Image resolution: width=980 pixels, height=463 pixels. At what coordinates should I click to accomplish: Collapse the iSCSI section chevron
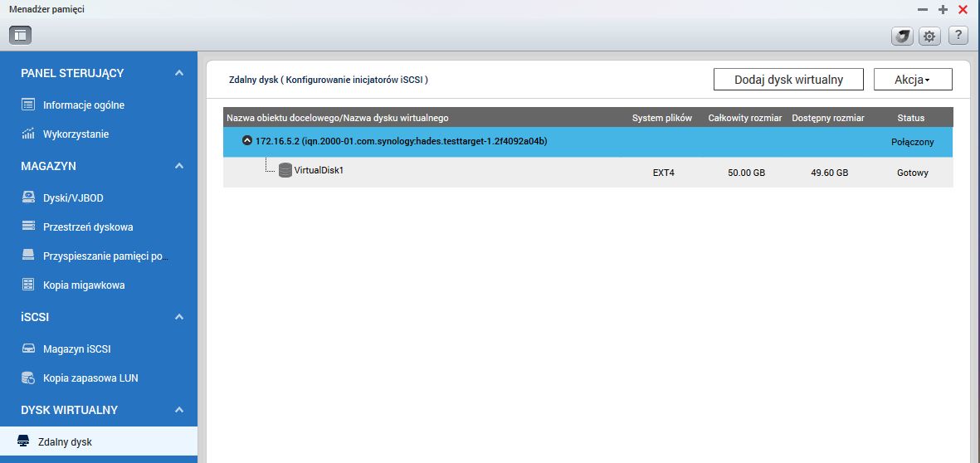pyautogui.click(x=179, y=317)
